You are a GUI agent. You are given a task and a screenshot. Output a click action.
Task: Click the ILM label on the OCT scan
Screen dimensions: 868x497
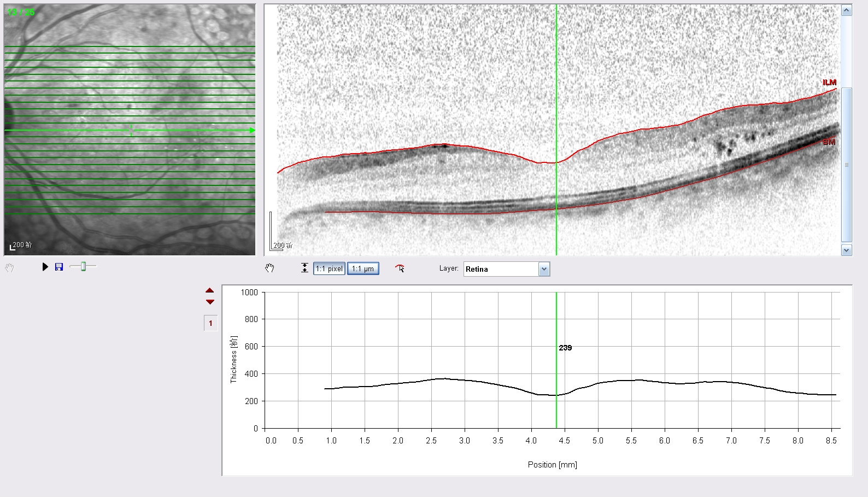[829, 83]
